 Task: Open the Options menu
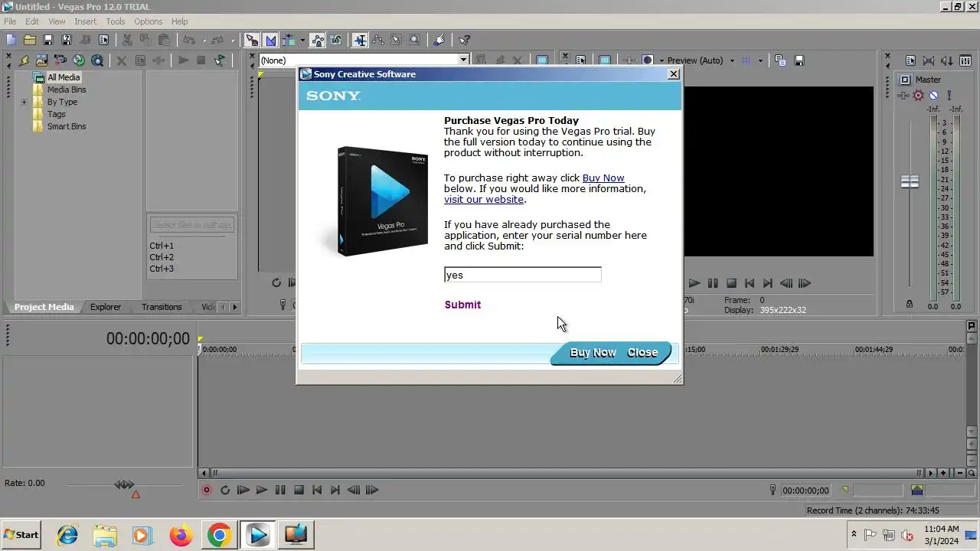coord(148,21)
